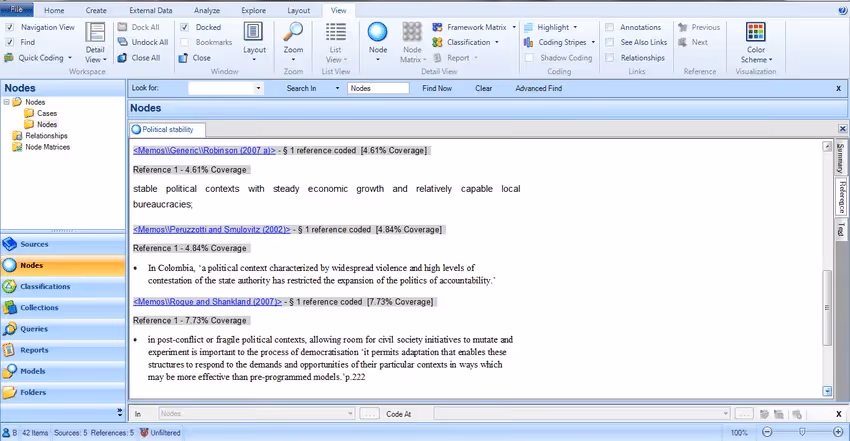Enable the Annotations checkbox

[610, 27]
